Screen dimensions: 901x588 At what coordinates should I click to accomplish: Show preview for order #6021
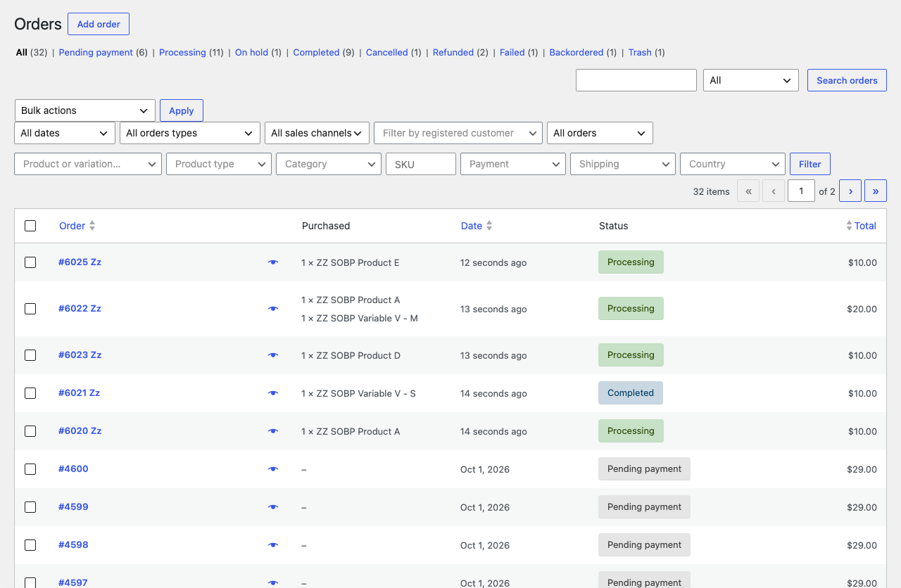point(273,393)
